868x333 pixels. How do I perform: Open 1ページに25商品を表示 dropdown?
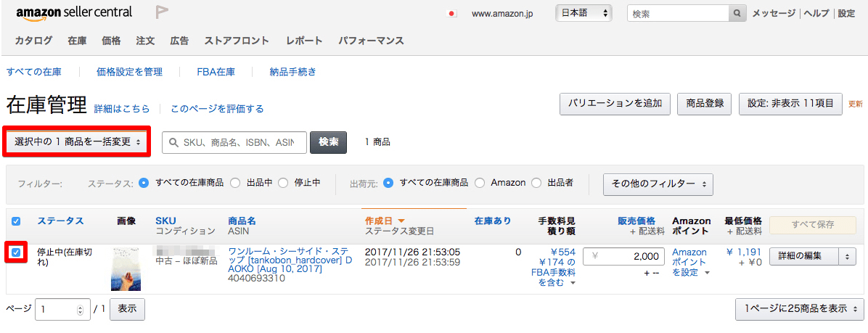[x=799, y=309]
